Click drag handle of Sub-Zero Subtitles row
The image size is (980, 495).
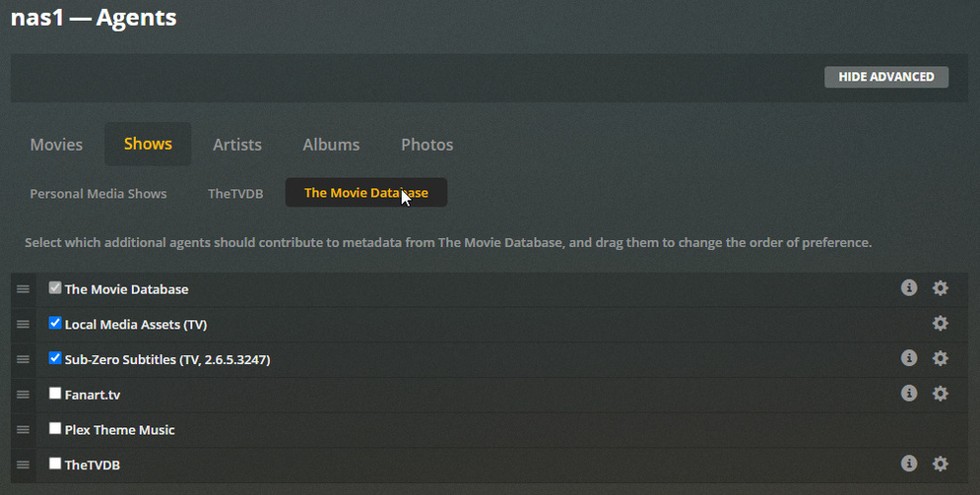click(x=23, y=359)
